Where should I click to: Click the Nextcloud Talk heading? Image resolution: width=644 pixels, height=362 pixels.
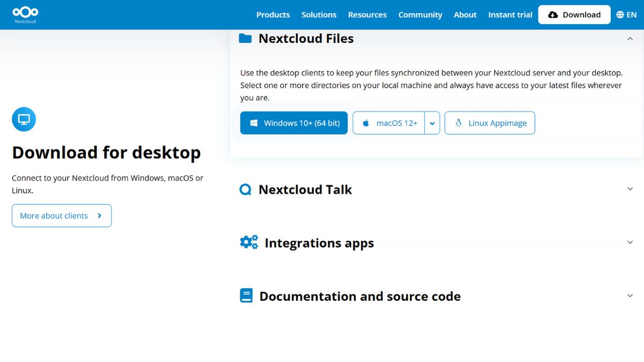pyautogui.click(x=305, y=189)
